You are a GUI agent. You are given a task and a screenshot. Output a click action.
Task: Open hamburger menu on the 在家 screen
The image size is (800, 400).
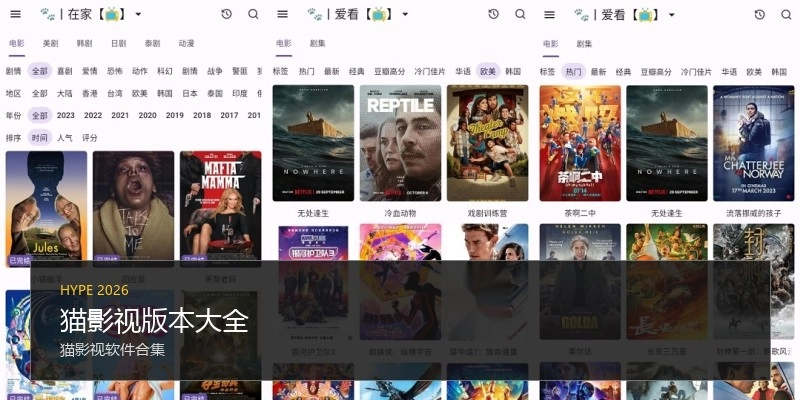coord(16,14)
